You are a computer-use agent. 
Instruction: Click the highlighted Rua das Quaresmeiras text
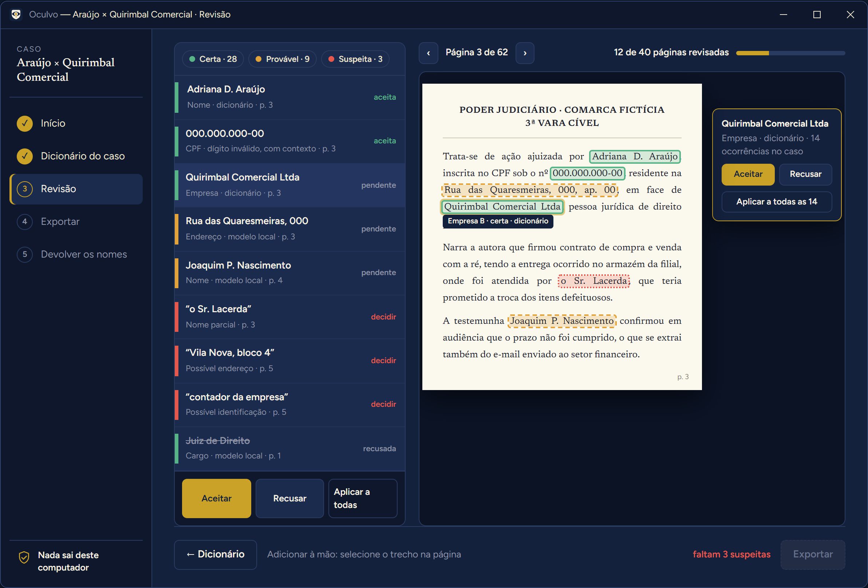point(530,190)
